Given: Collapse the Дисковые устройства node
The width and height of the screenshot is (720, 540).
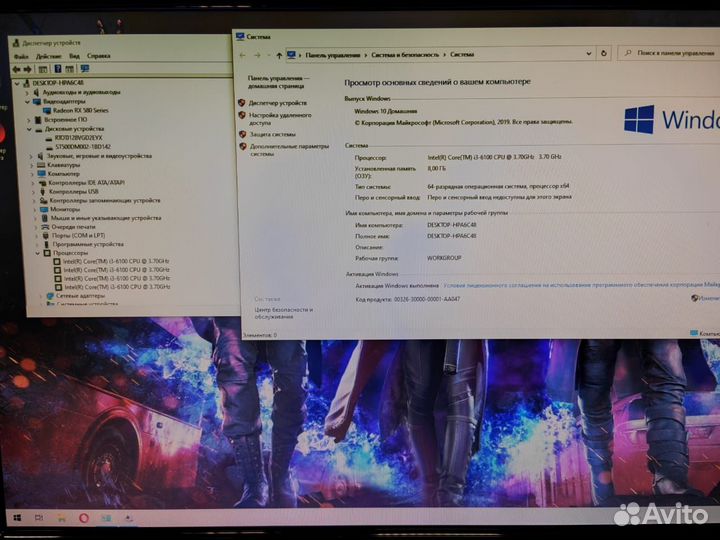Looking at the screenshot, I should pos(29,129).
